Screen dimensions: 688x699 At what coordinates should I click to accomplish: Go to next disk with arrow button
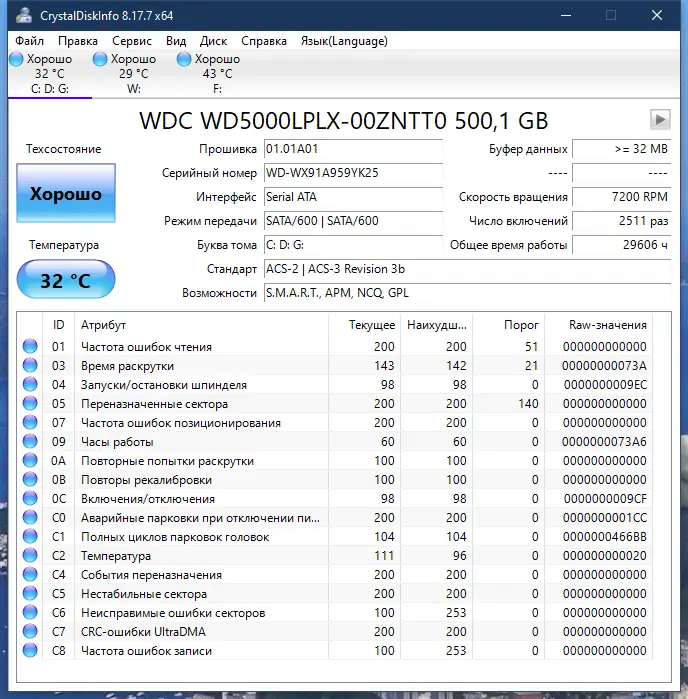point(660,119)
